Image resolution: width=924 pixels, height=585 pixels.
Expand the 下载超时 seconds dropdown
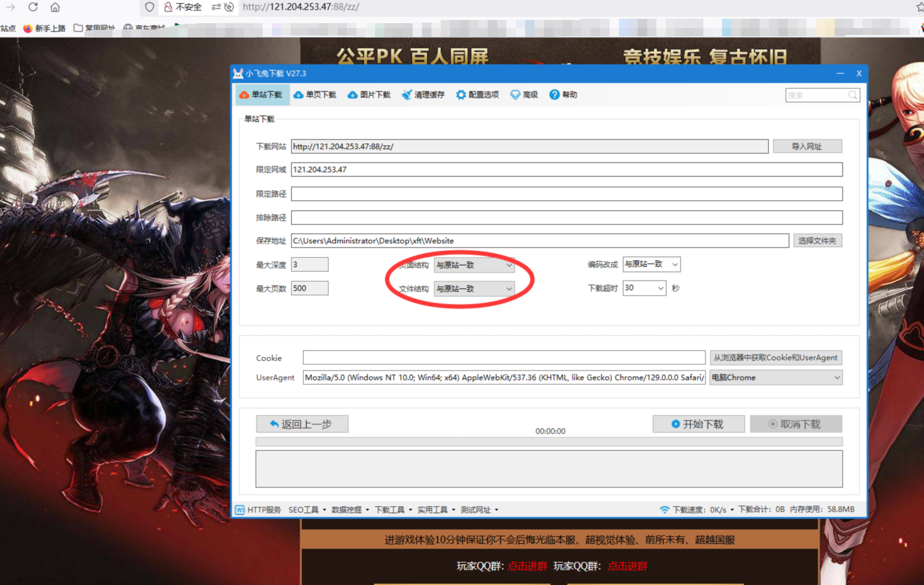(644, 288)
